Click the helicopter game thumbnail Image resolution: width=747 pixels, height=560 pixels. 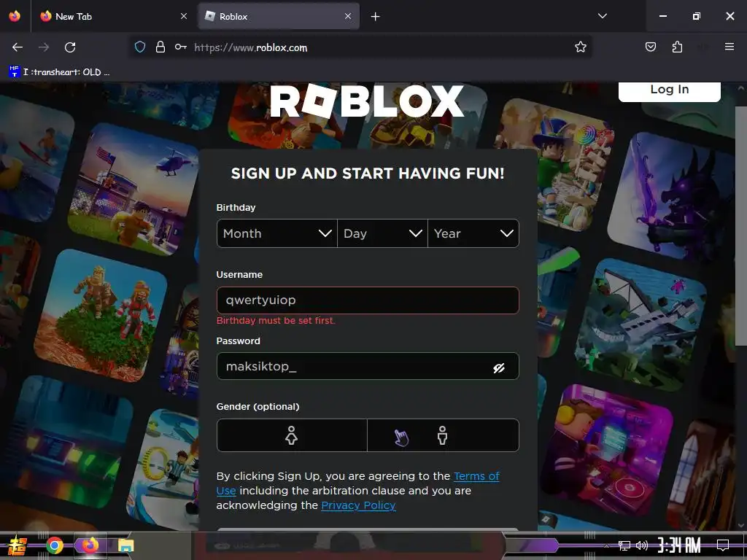point(134,189)
